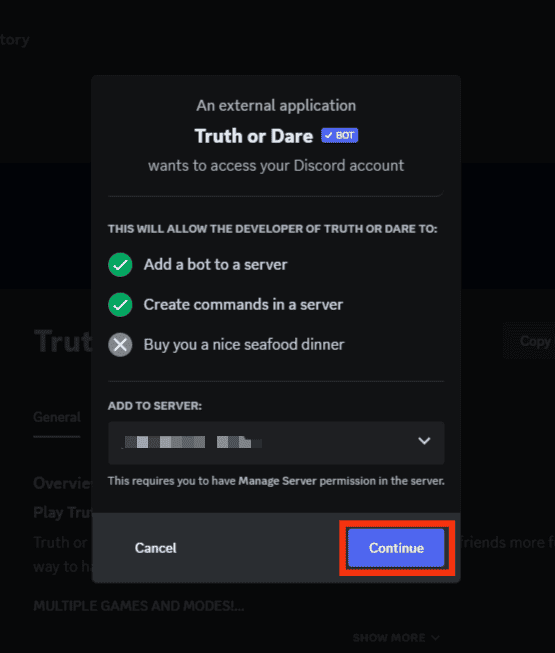Click gray X icon beside seafood dinner
This screenshot has width=555, height=653.
coord(120,344)
